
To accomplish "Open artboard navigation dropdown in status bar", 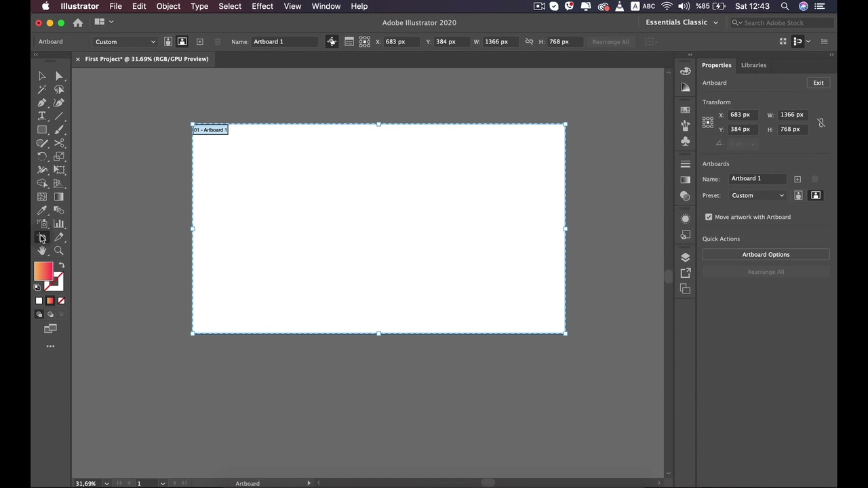I will coord(163,483).
